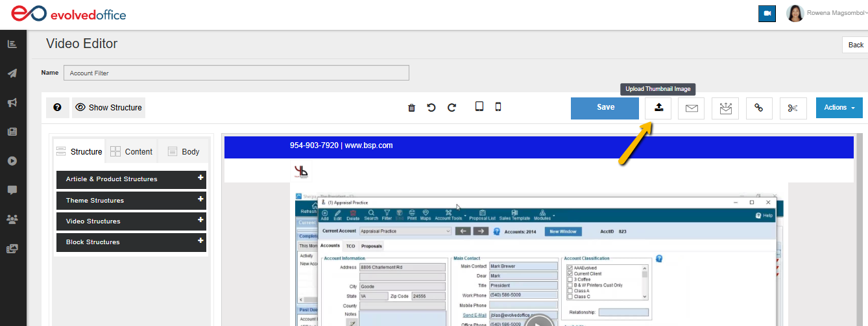Click the dashboard list icon in sidebar

click(x=12, y=44)
